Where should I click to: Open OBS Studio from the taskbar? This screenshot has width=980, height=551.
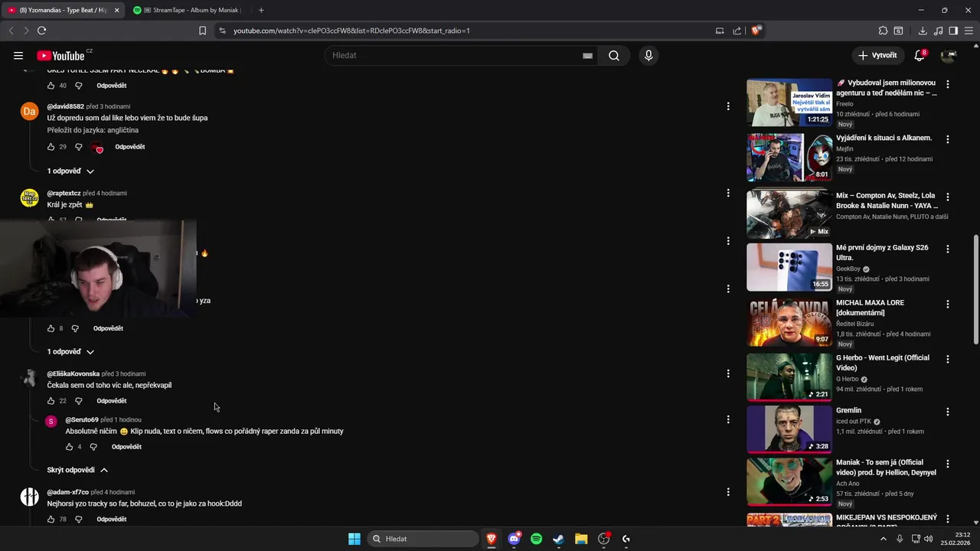(604, 539)
